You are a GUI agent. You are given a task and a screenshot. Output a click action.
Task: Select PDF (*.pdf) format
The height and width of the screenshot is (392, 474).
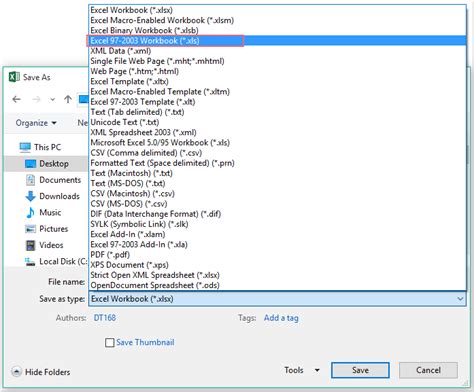(x=277, y=255)
